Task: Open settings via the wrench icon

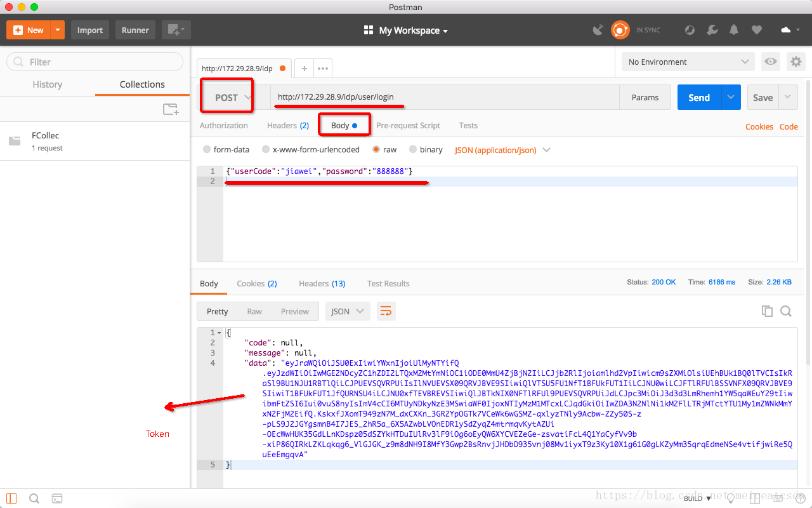Action: (x=712, y=30)
